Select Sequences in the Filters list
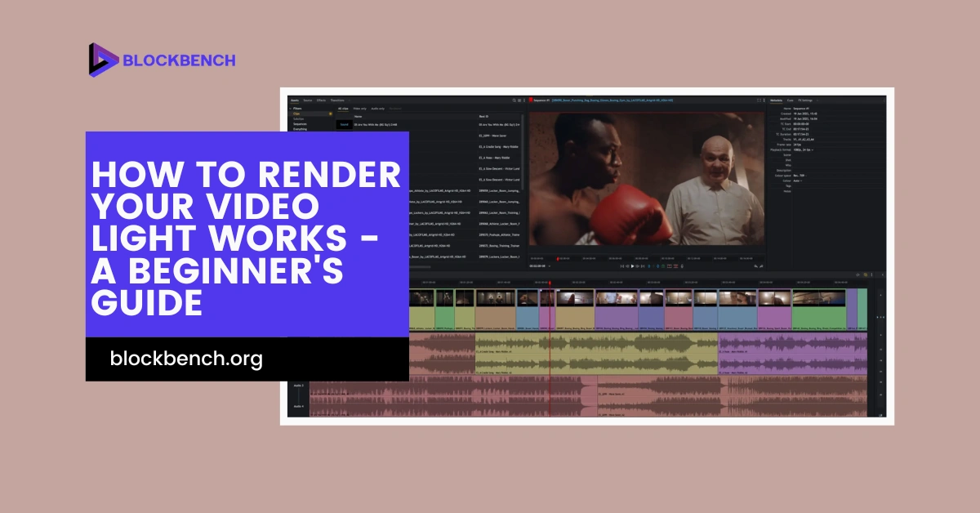This screenshot has width=980, height=513. pos(301,125)
